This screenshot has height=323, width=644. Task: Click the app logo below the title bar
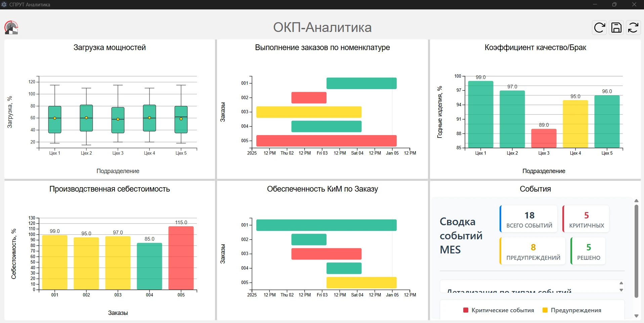(x=11, y=28)
